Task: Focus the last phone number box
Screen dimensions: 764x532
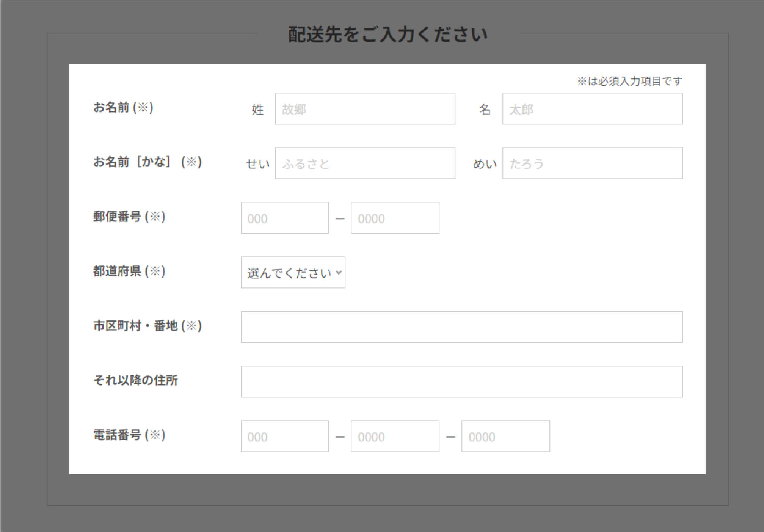Action: 505,436
